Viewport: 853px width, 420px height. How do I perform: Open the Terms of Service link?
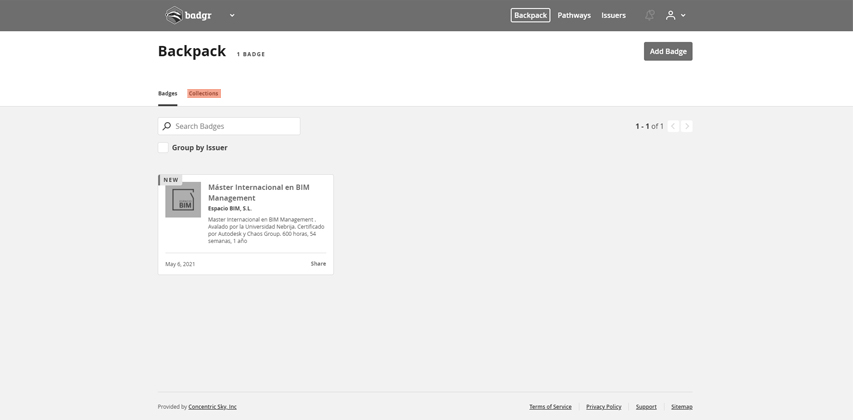551,407
